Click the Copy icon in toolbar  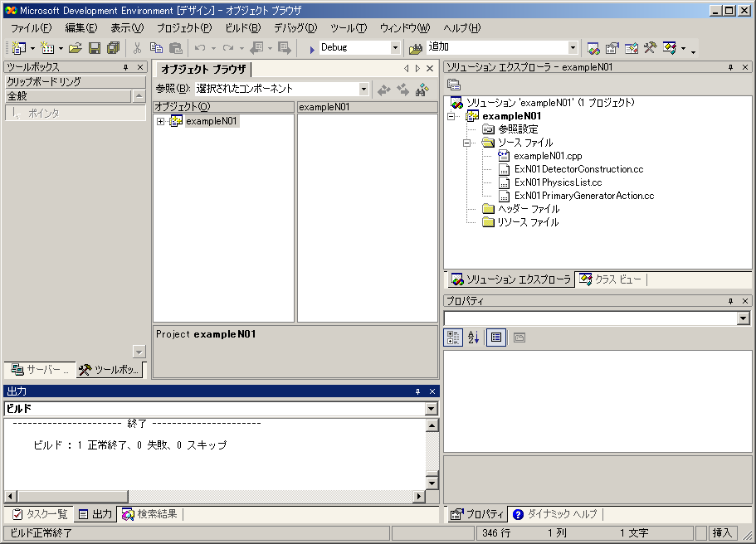click(x=156, y=48)
